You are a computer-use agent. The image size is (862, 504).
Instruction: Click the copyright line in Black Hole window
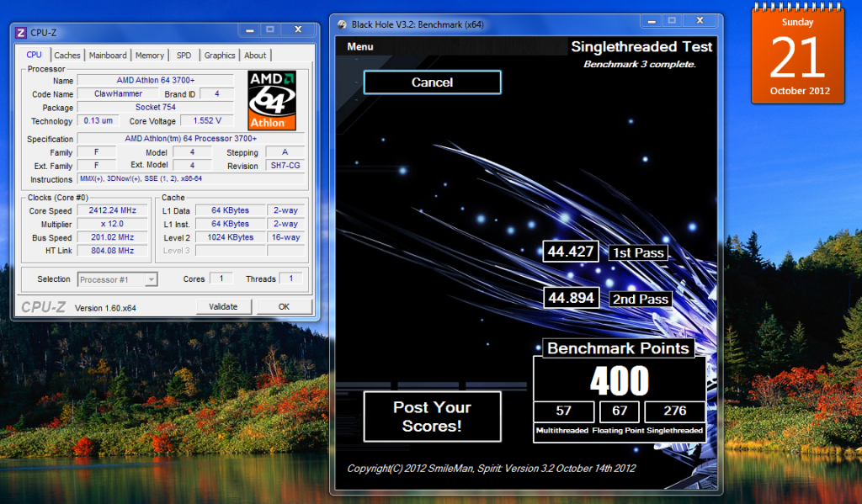tap(491, 469)
